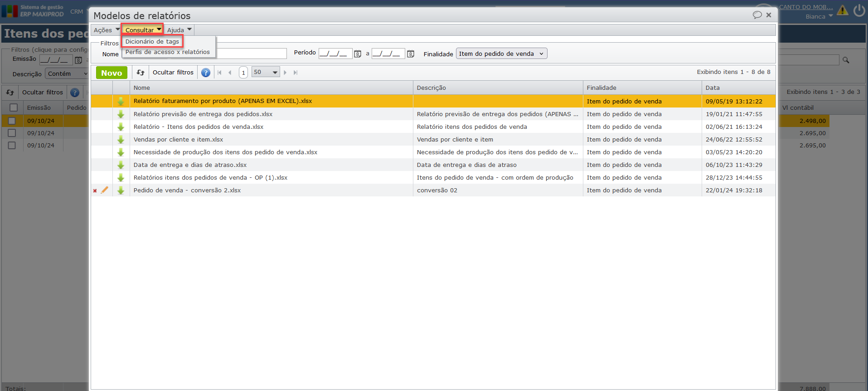
Task: Download Relatório previsão de entrega dos pedidos.xlsx
Action: click(121, 114)
